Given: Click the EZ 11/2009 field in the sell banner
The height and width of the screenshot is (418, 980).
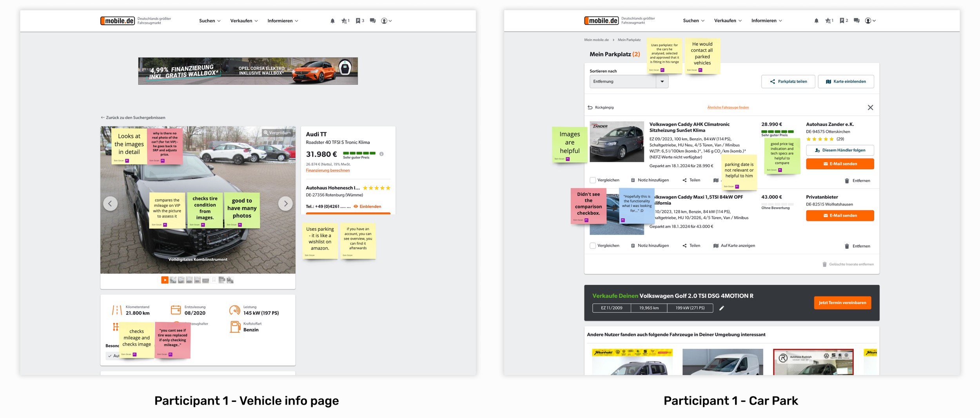Looking at the screenshot, I should pyautogui.click(x=612, y=308).
